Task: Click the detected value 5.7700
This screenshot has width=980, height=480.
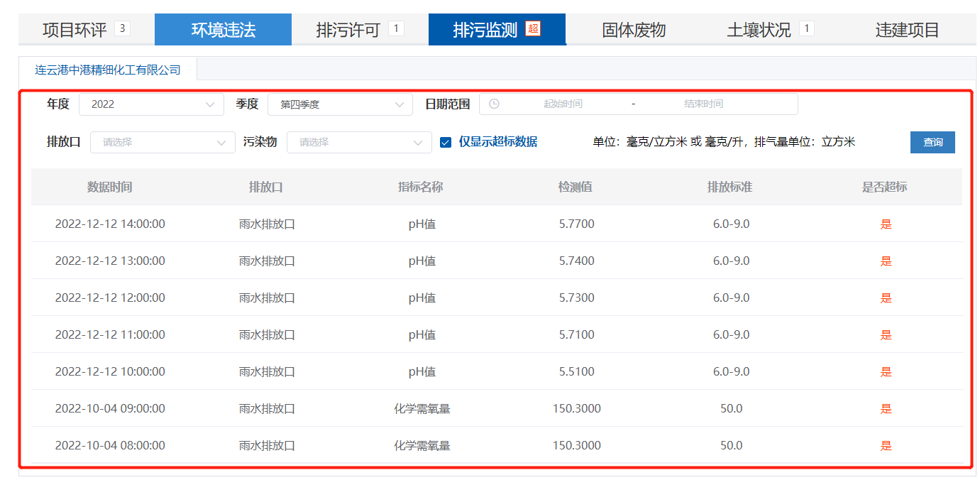Action: tap(577, 224)
